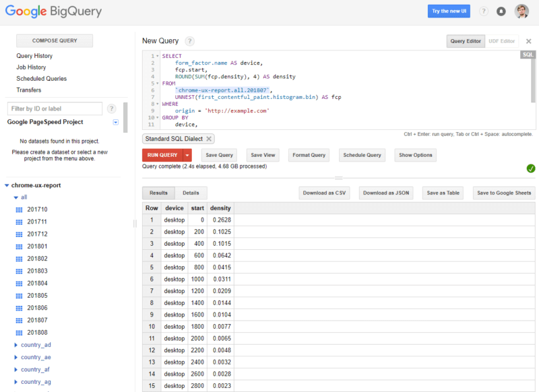The image size is (539, 392).
Task: Click Format Query
Action: point(309,156)
